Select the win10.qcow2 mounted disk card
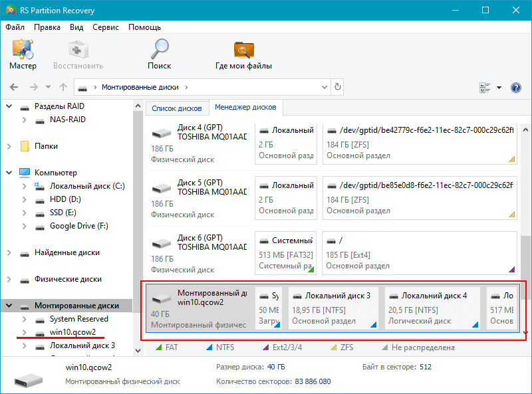The height and width of the screenshot is (394, 532). [200, 308]
